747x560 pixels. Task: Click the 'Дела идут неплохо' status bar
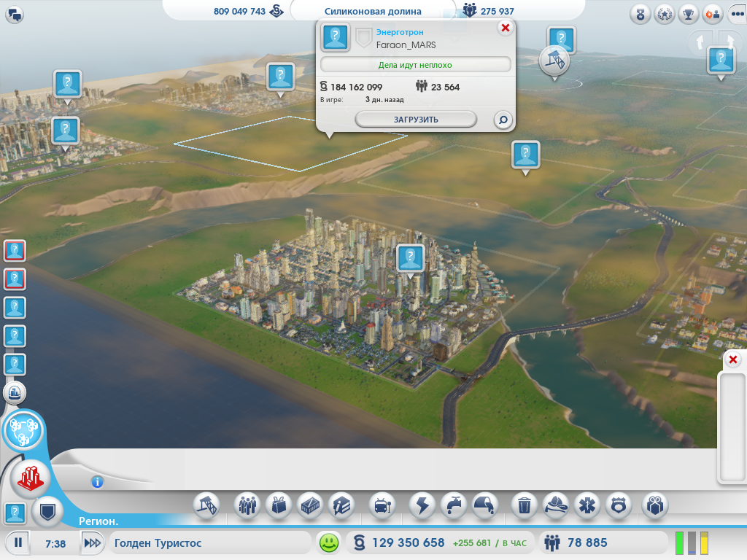(x=415, y=65)
